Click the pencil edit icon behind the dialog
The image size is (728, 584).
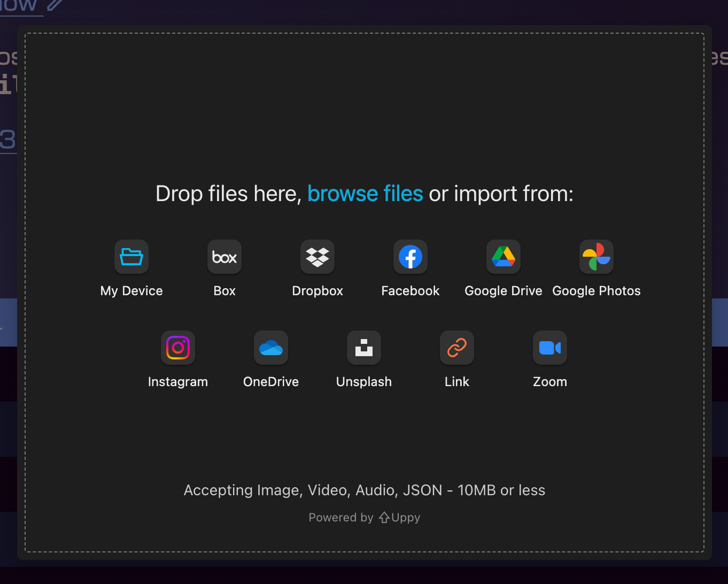55,5
